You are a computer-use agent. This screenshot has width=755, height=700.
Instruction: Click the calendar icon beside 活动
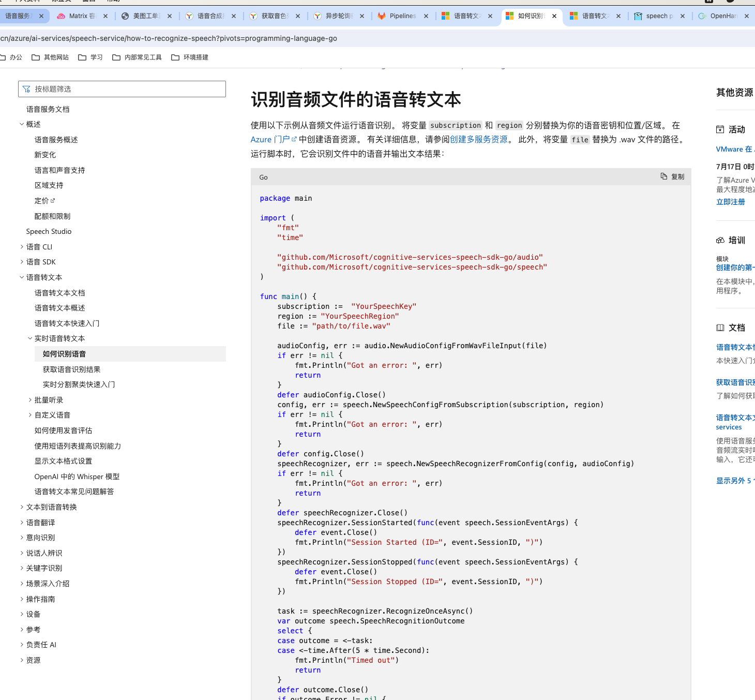(720, 129)
